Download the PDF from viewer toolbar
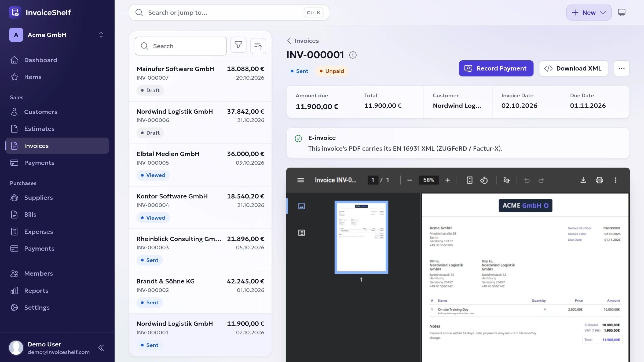Screen dimensions: 644x362 (583, 180)
